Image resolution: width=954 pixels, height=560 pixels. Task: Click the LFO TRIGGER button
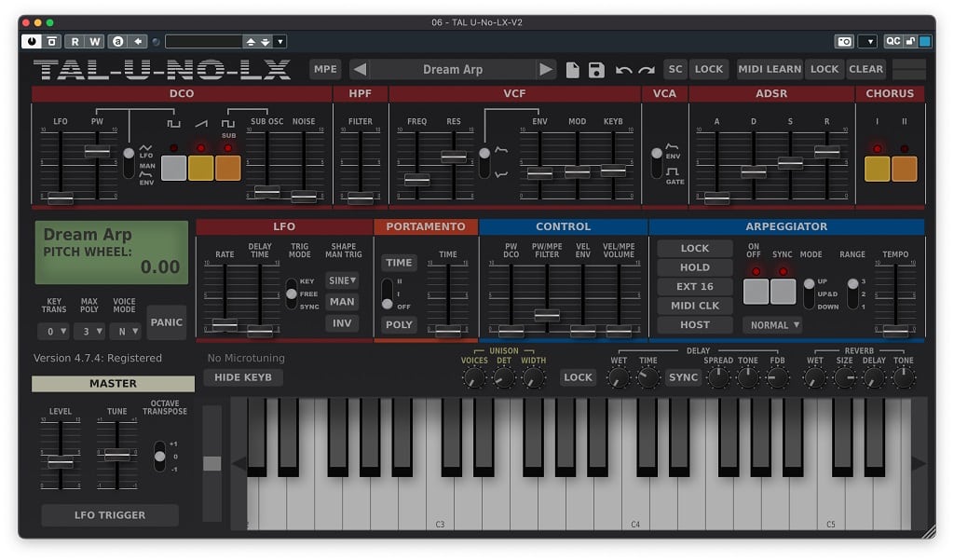tap(110, 515)
